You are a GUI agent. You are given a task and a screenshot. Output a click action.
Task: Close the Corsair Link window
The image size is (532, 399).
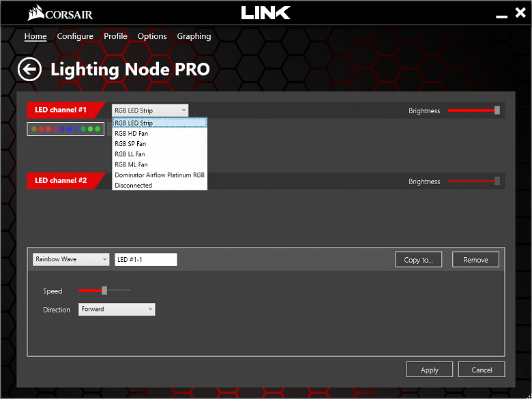click(x=520, y=13)
